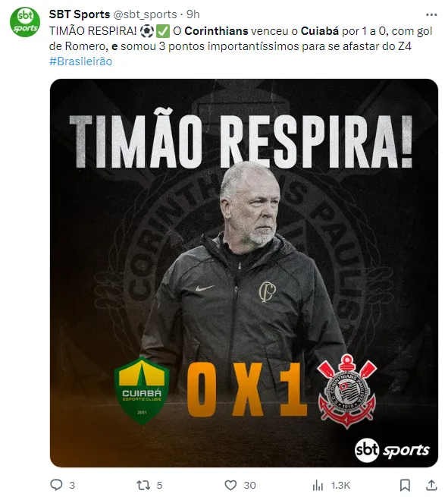Image resolution: width=448 pixels, height=497 pixels.
Task: Click the like count 30
Action: (x=249, y=486)
